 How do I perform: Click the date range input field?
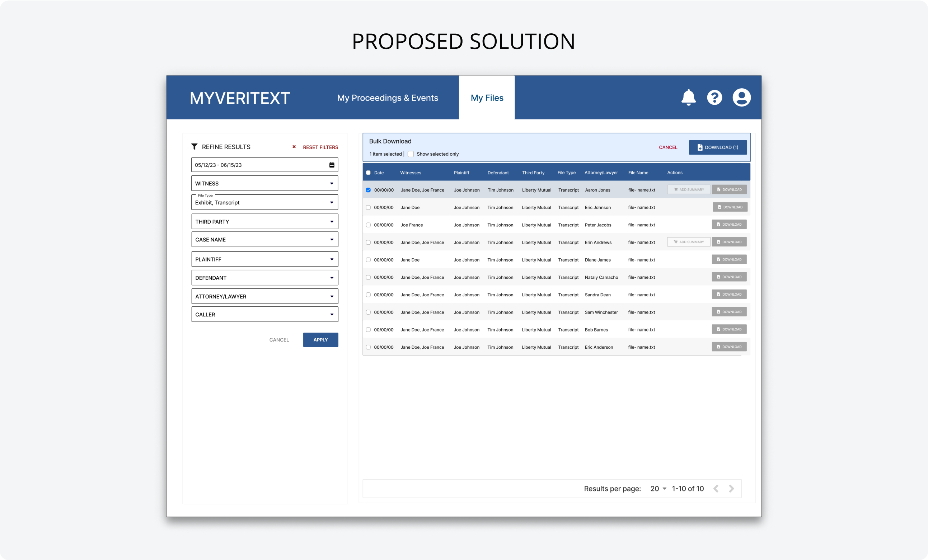click(x=265, y=165)
